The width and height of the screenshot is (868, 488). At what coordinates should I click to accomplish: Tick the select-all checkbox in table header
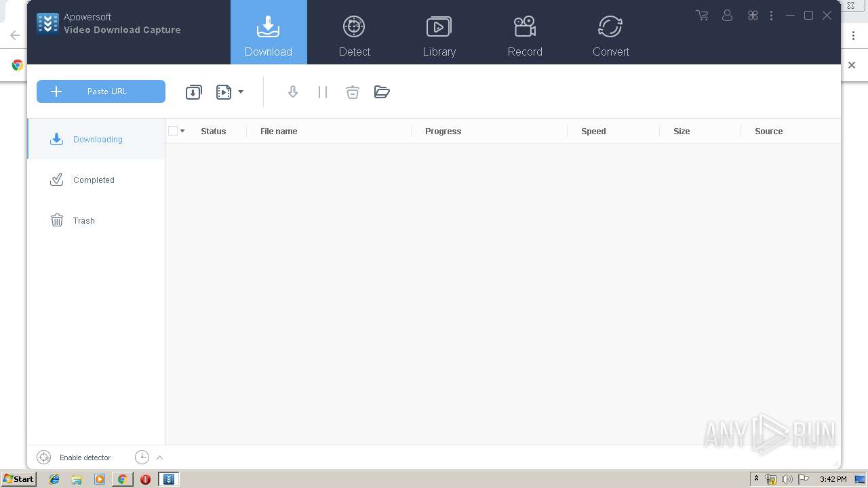(x=173, y=131)
